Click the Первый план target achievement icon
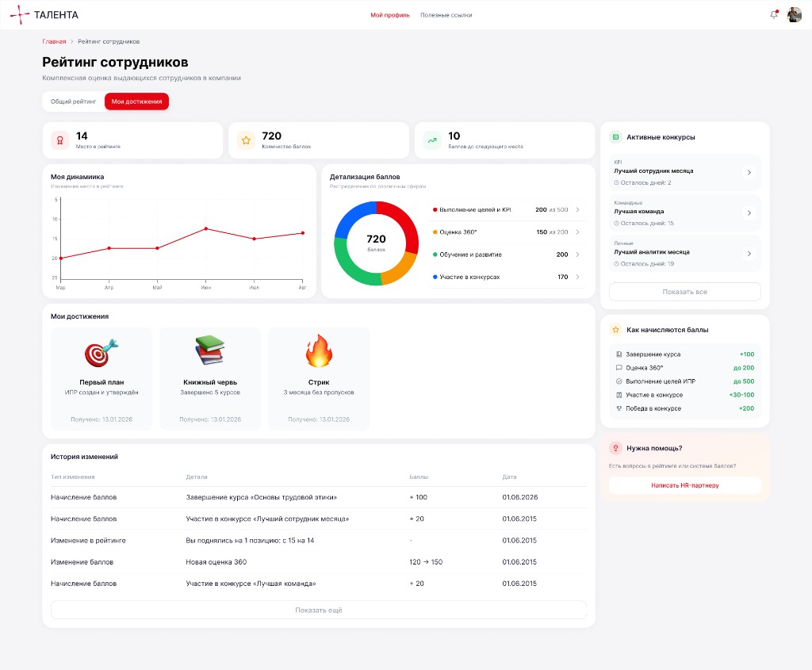This screenshot has height=670, width=812. (101, 351)
